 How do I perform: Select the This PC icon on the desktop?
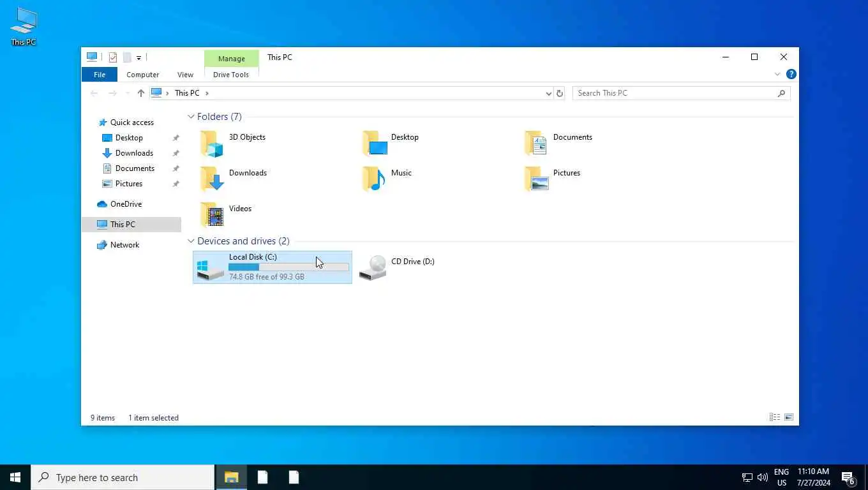(24, 27)
